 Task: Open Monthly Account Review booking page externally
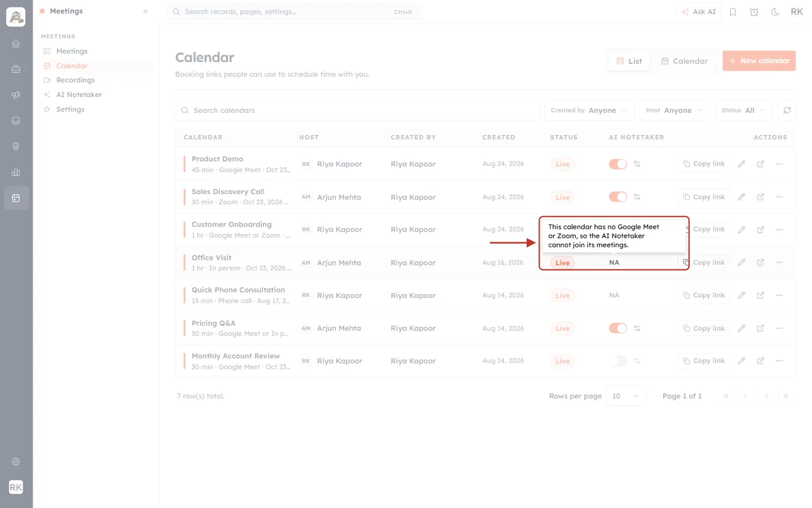pyautogui.click(x=761, y=361)
